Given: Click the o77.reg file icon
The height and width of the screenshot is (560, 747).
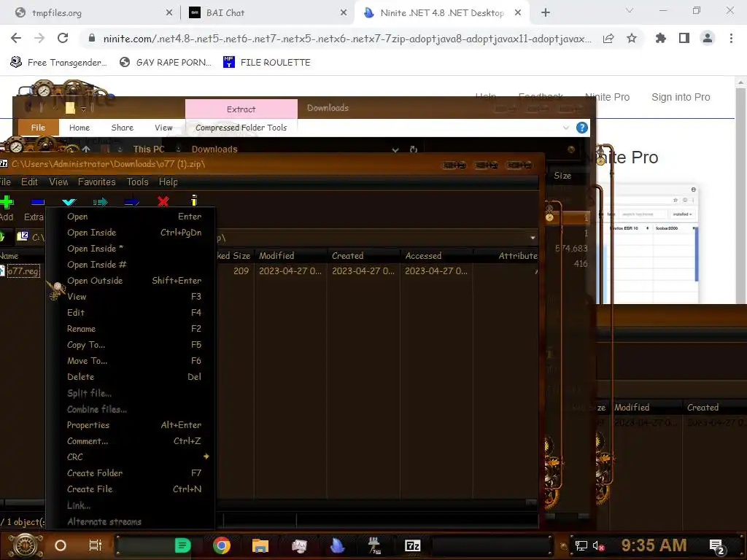Looking at the screenshot, I should click(2, 271).
